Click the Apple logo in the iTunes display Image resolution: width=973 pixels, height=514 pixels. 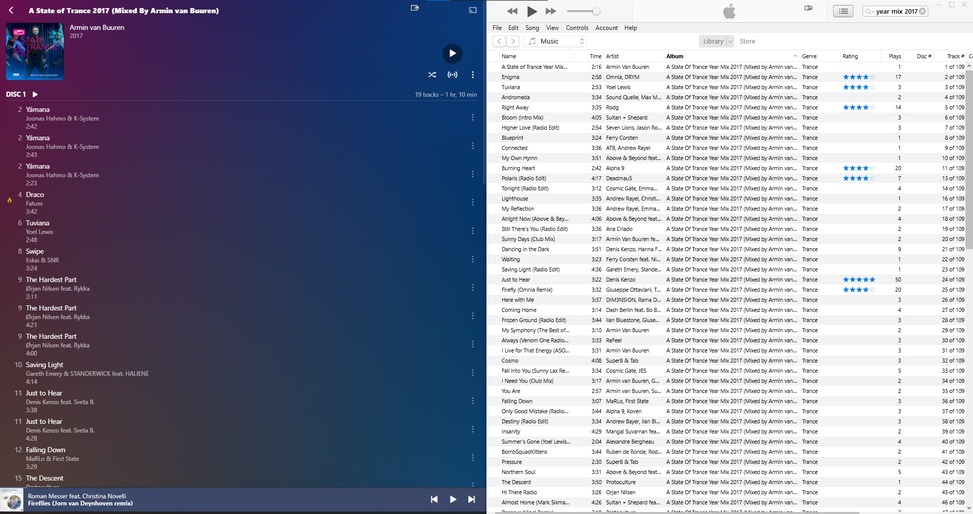pos(729,11)
